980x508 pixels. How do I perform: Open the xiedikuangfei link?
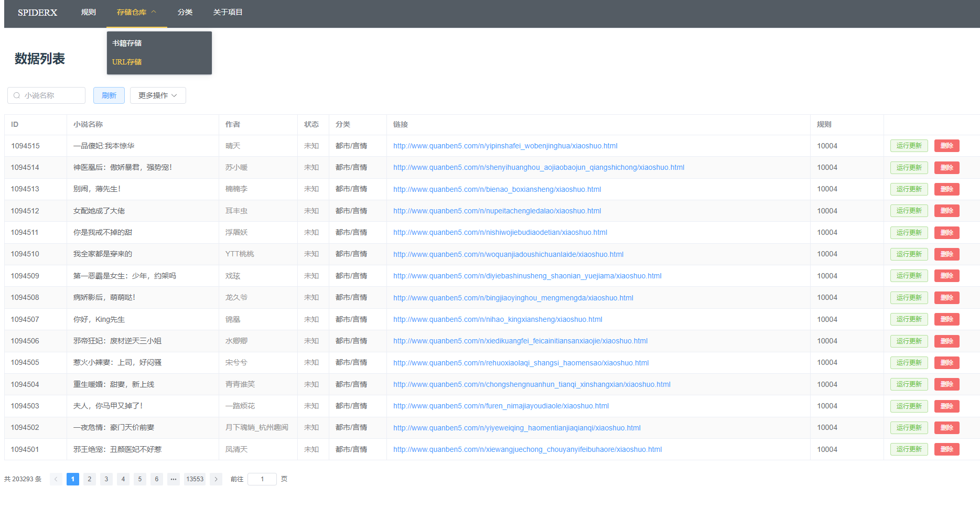[x=520, y=341]
